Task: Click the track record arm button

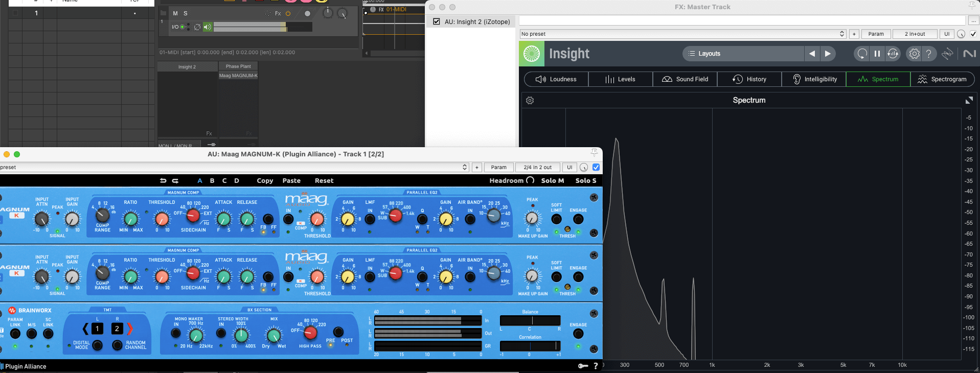Action: coord(307,14)
